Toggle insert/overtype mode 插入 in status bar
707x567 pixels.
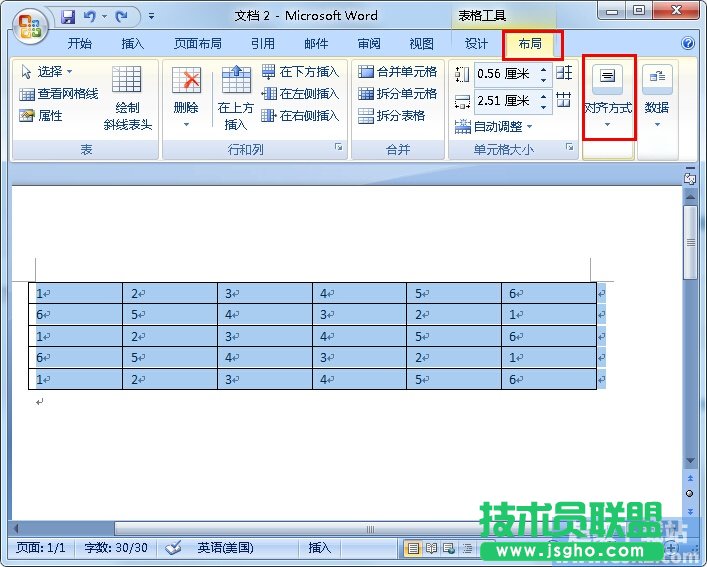point(319,548)
